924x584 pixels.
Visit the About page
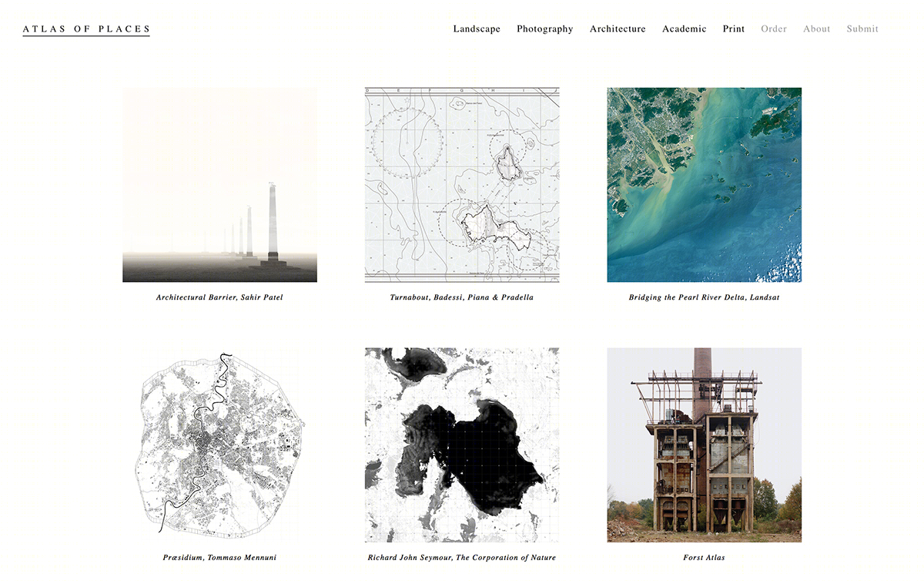tap(817, 29)
